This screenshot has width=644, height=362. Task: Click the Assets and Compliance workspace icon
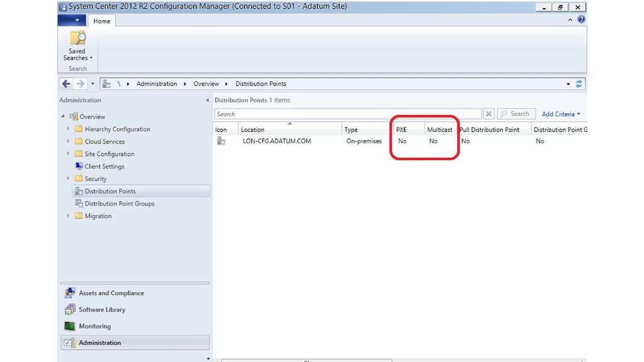[x=70, y=293]
